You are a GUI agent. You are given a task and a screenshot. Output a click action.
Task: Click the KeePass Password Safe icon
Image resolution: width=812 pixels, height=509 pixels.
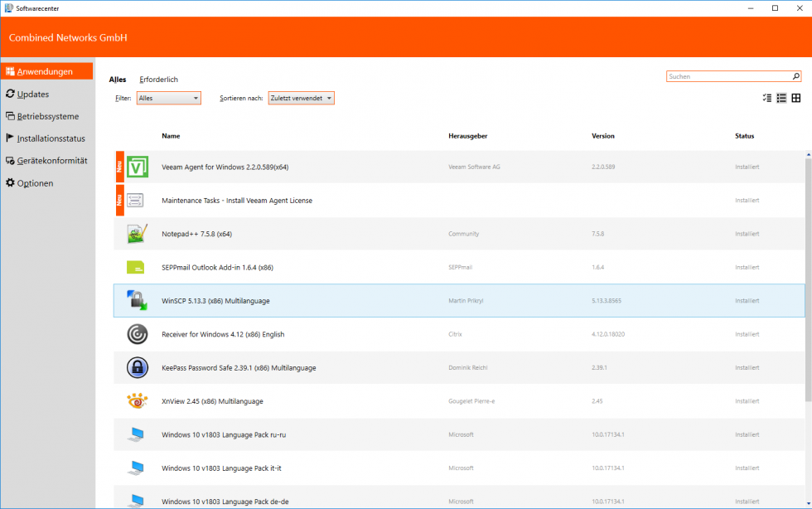138,367
